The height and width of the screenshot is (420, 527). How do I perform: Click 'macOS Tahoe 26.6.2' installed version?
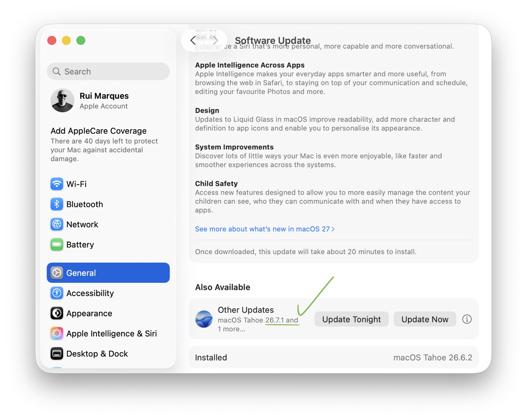(x=433, y=358)
